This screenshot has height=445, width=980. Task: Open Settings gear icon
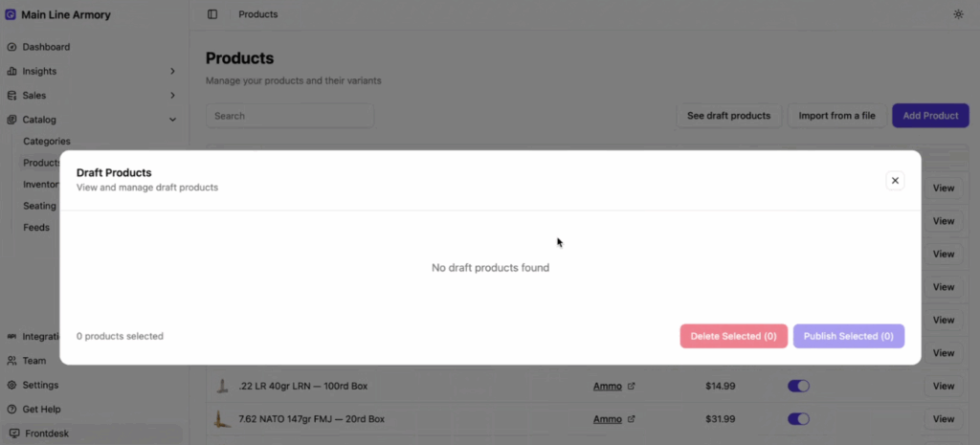11,385
